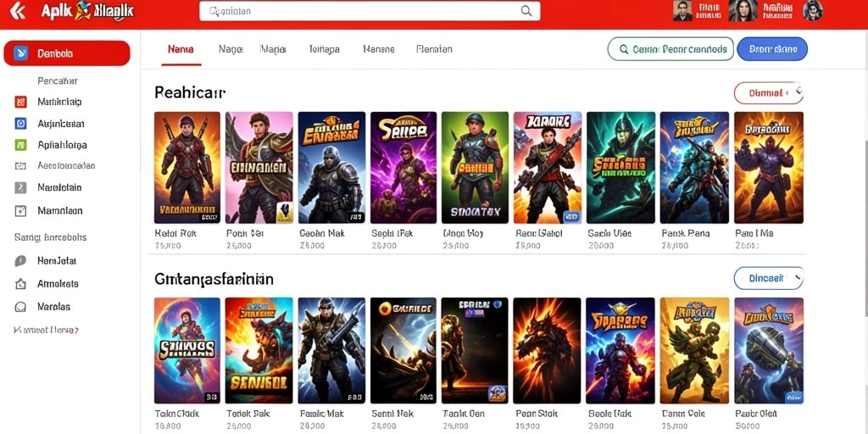The image size is (868, 434).
Task: Click the magnifier icon inside the search bar
Action: click(526, 11)
